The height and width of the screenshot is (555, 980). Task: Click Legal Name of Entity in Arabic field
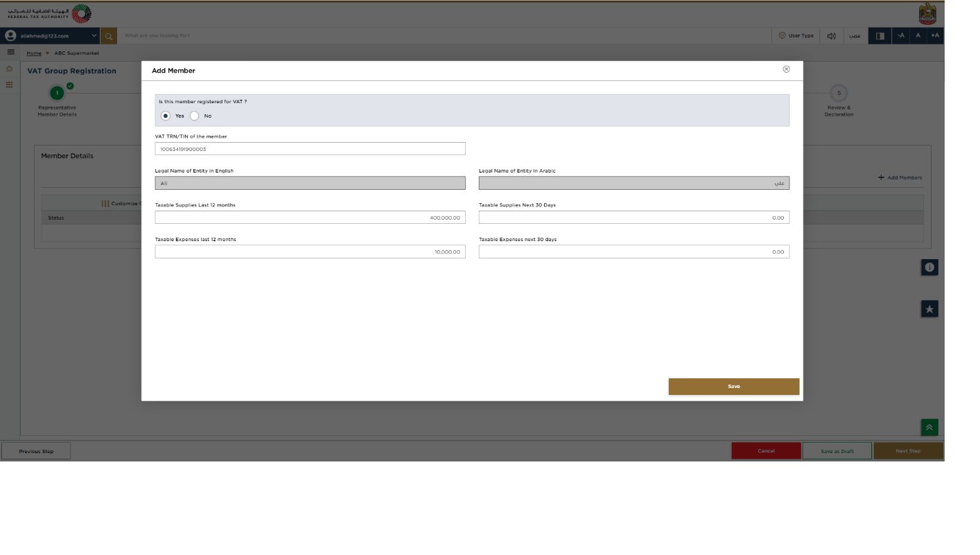pos(634,184)
